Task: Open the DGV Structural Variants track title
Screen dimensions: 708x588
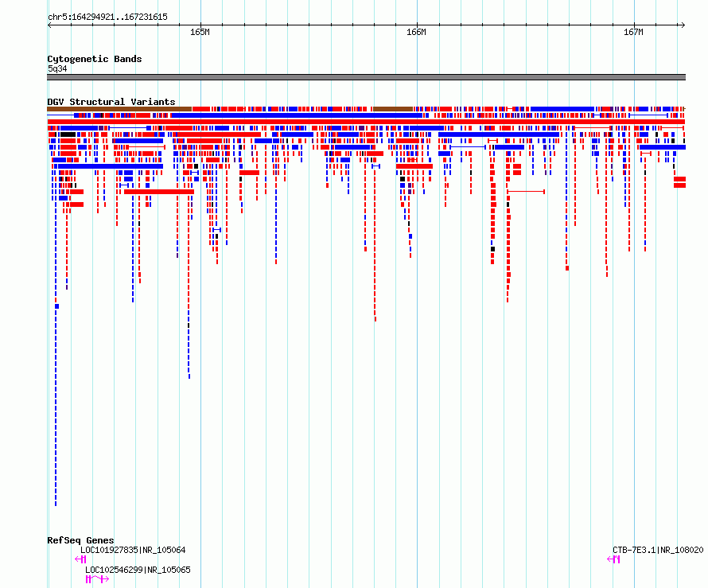Action: (111, 102)
